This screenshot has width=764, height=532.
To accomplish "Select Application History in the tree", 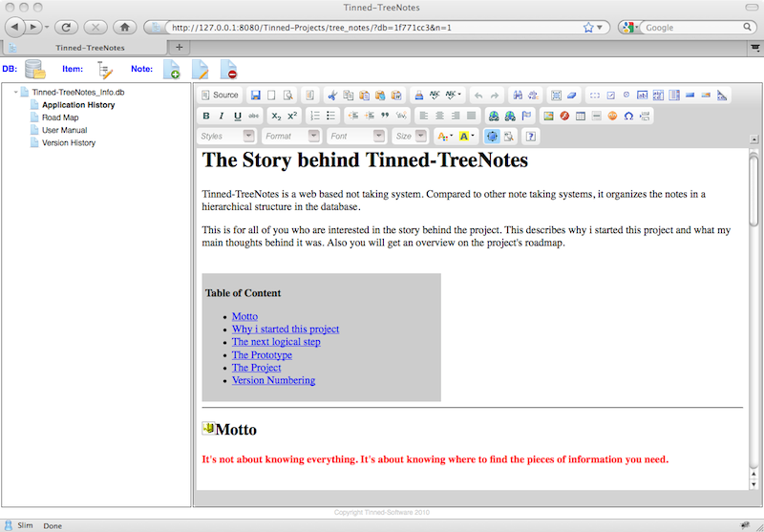I will coord(78,105).
